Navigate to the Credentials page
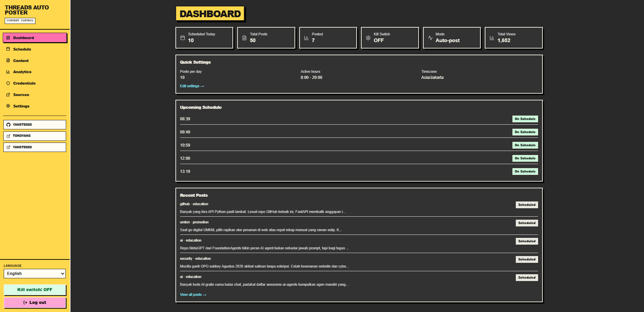Image resolution: width=644 pixels, height=312 pixels. click(35, 83)
